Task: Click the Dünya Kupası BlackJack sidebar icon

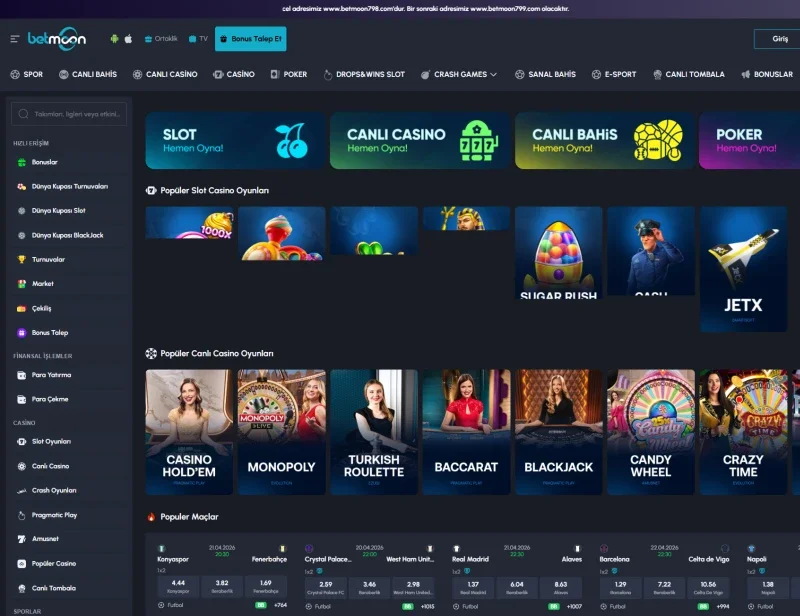Action: coord(21,235)
